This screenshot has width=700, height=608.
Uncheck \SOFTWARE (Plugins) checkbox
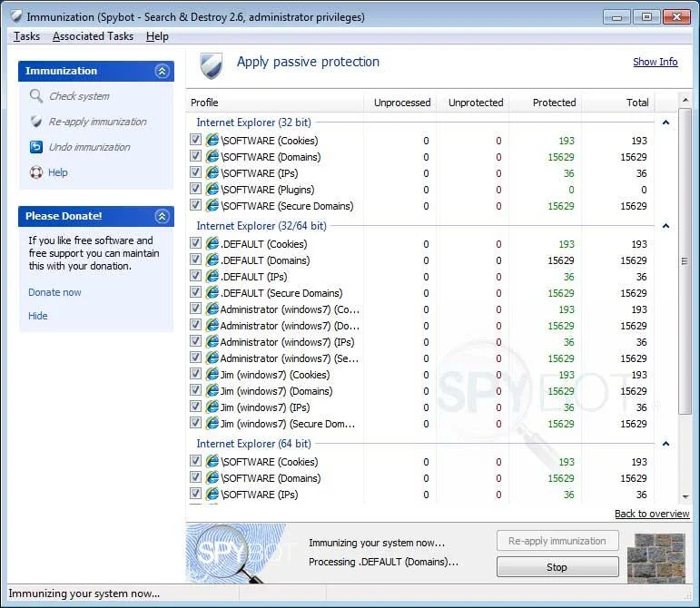[195, 189]
